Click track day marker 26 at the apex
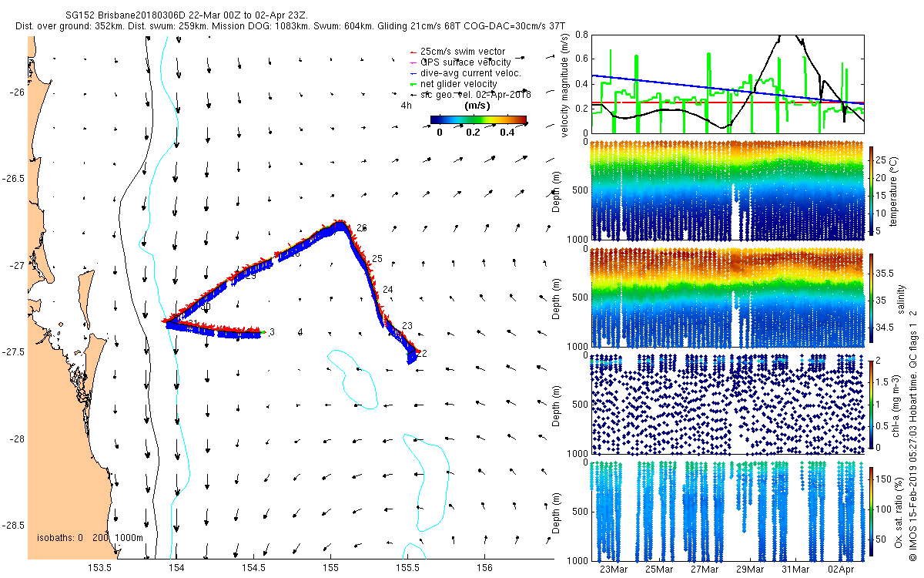924x578 pixels. (362, 228)
